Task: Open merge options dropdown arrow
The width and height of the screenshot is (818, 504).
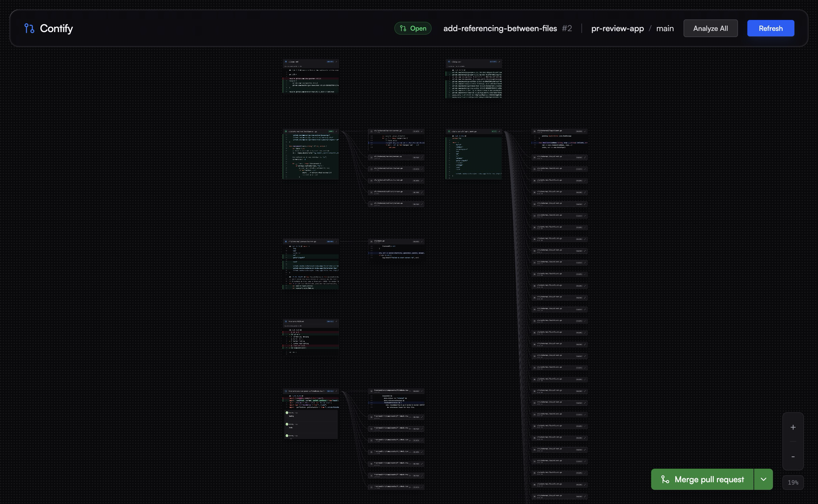Action: point(763,479)
